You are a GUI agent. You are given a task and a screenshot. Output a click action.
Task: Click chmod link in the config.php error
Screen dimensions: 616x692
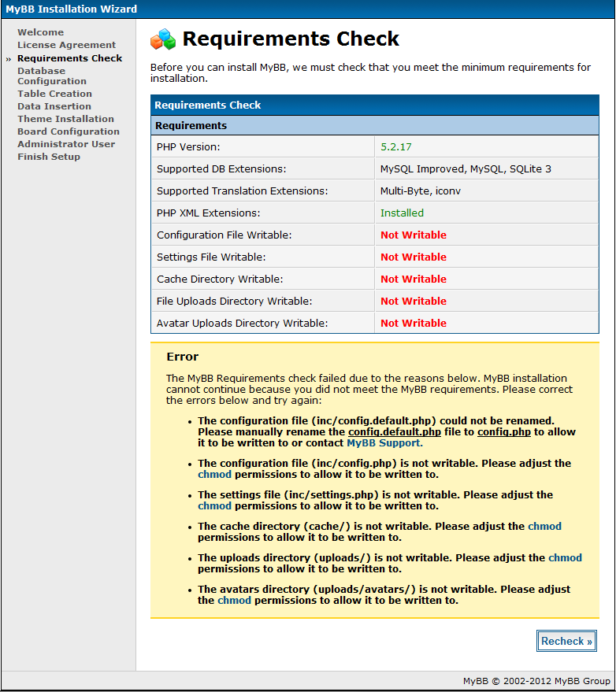point(214,475)
